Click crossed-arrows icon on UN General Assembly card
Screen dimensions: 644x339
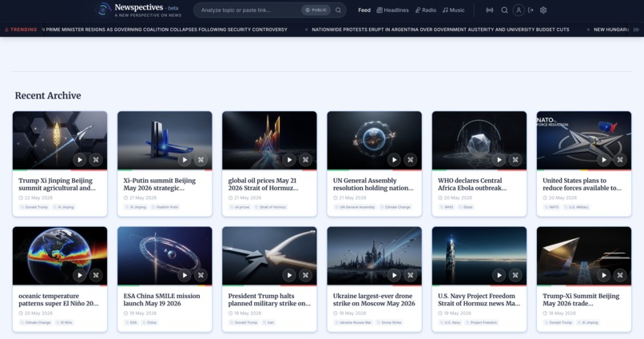(x=411, y=160)
